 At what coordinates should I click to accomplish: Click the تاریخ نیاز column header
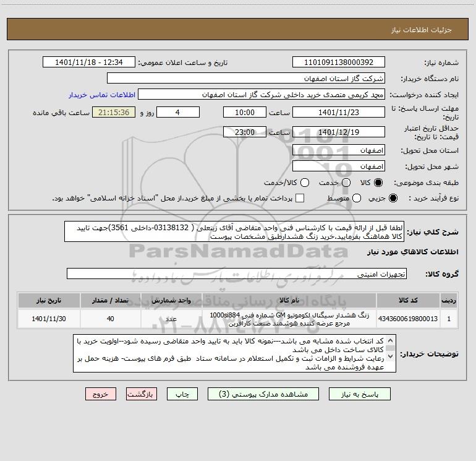pos(49,300)
